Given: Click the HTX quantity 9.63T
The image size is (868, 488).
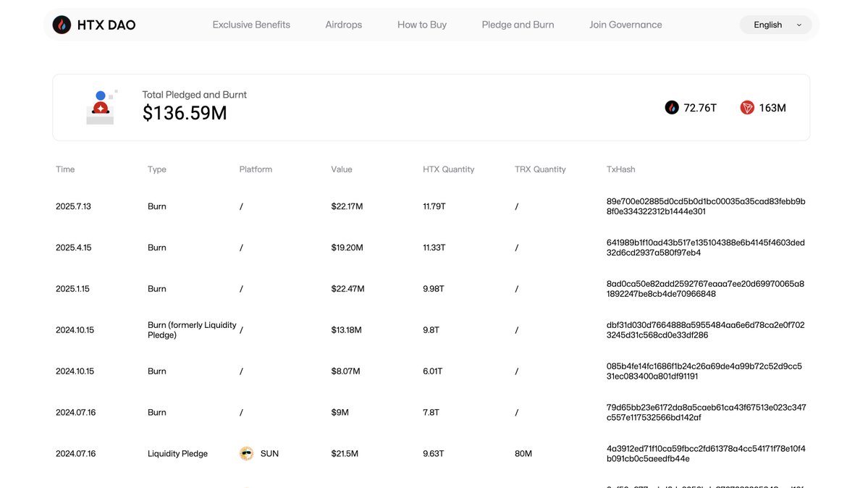Looking at the screenshot, I should pos(434,454).
